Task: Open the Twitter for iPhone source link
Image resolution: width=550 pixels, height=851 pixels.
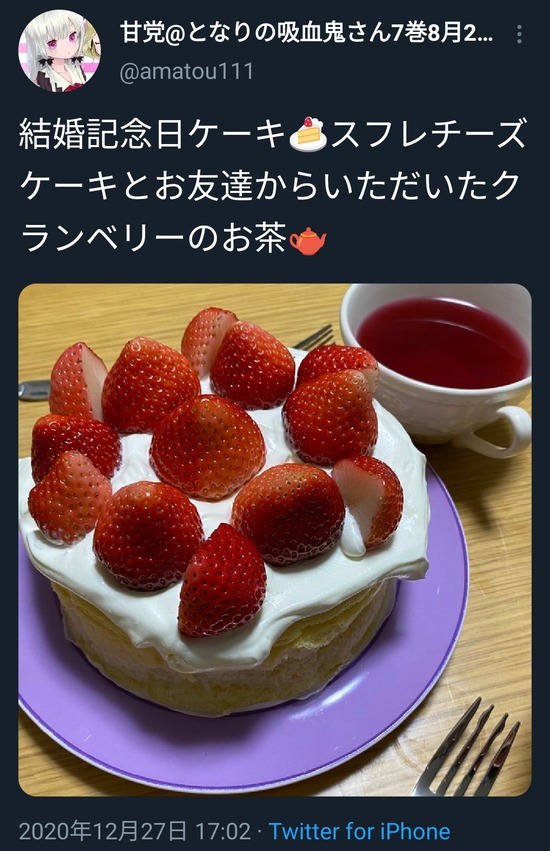Action: click(359, 831)
